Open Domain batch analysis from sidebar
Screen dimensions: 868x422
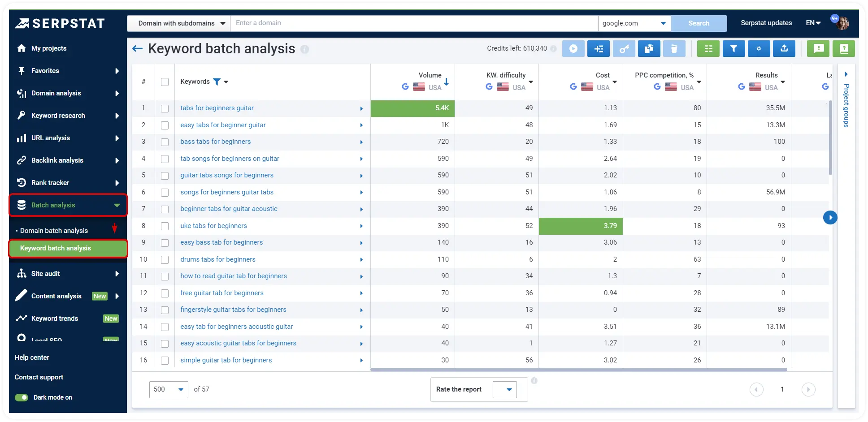pyautogui.click(x=55, y=230)
